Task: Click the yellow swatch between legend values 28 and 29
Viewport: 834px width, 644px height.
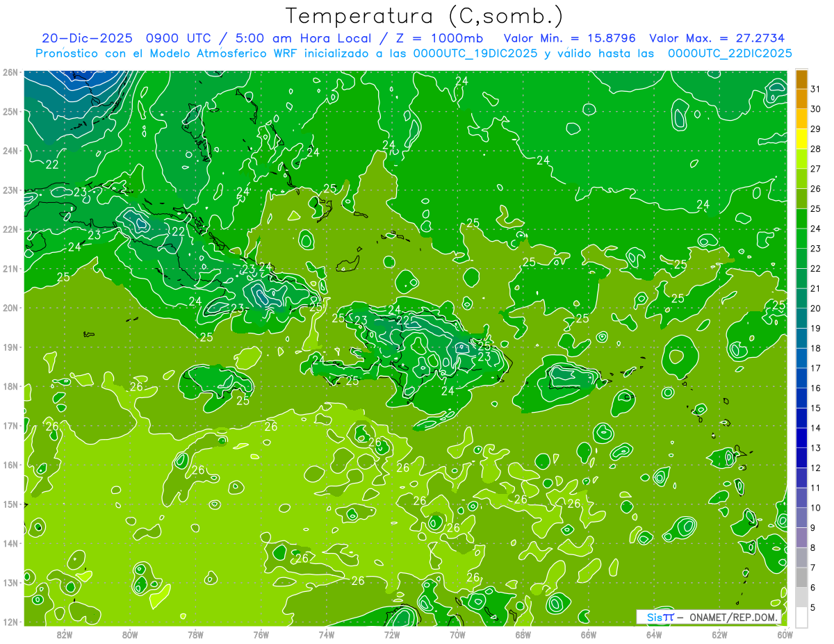Action: point(801,139)
